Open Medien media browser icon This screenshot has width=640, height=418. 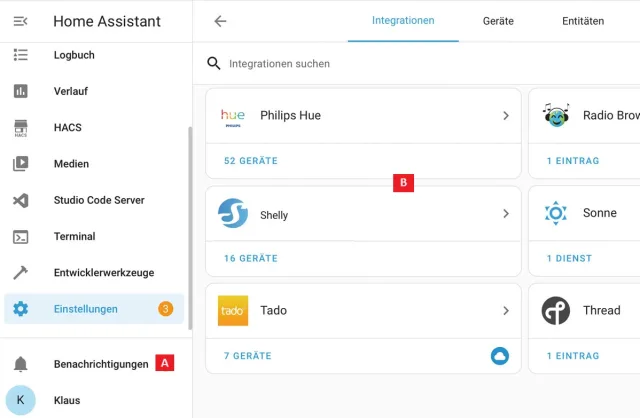[x=20, y=164]
